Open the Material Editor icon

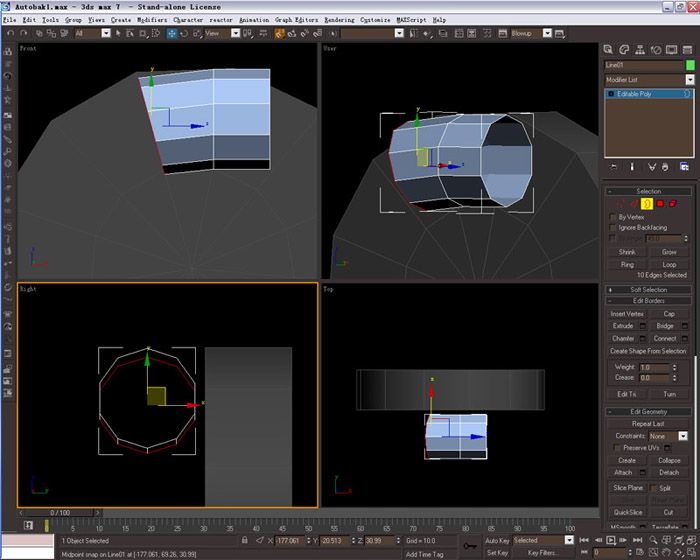[x=487, y=33]
